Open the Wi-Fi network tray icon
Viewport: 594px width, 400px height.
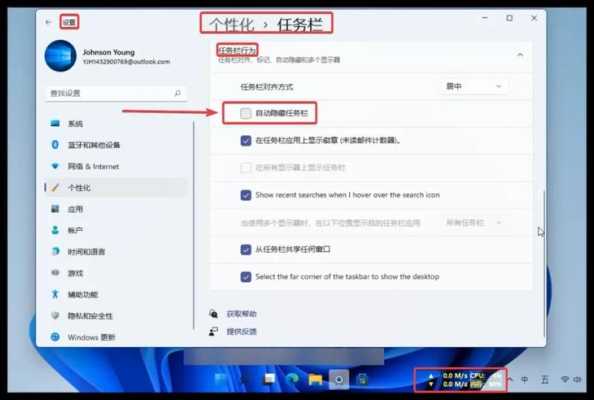pos(564,379)
